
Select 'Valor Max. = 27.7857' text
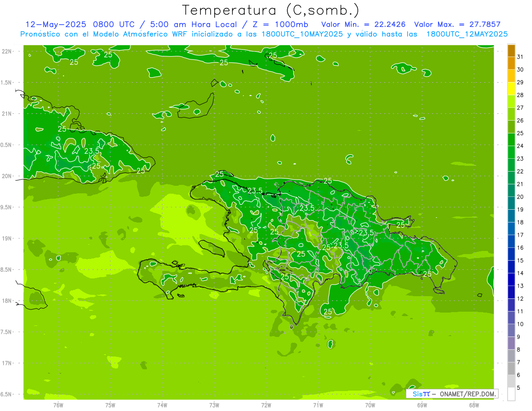[x=457, y=24]
